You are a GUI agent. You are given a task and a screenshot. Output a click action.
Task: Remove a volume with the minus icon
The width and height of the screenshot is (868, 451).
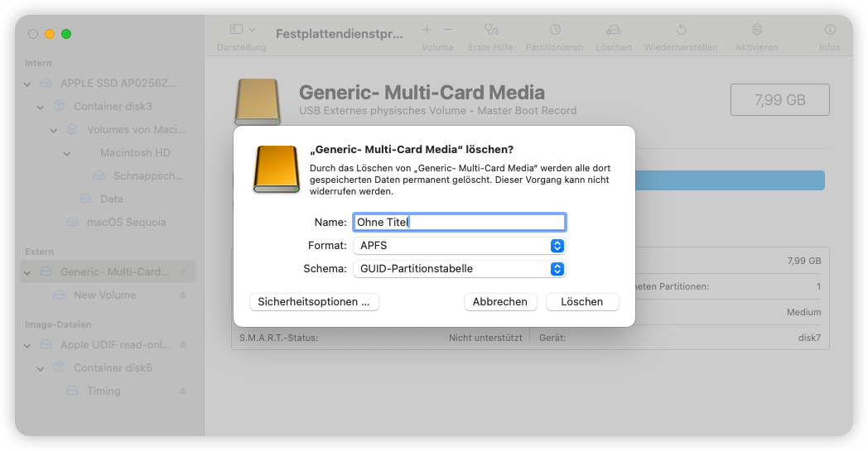pyautogui.click(x=448, y=30)
